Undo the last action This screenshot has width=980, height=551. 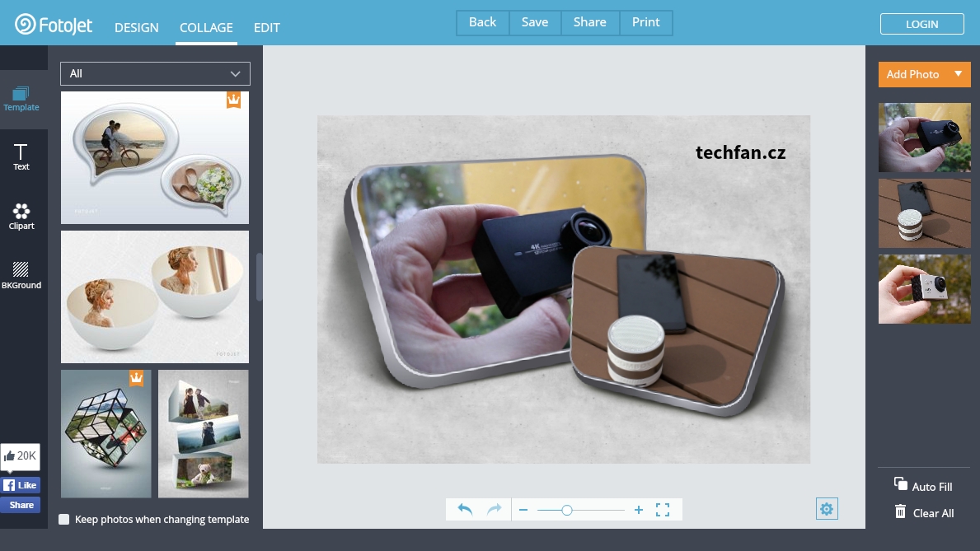coord(465,509)
